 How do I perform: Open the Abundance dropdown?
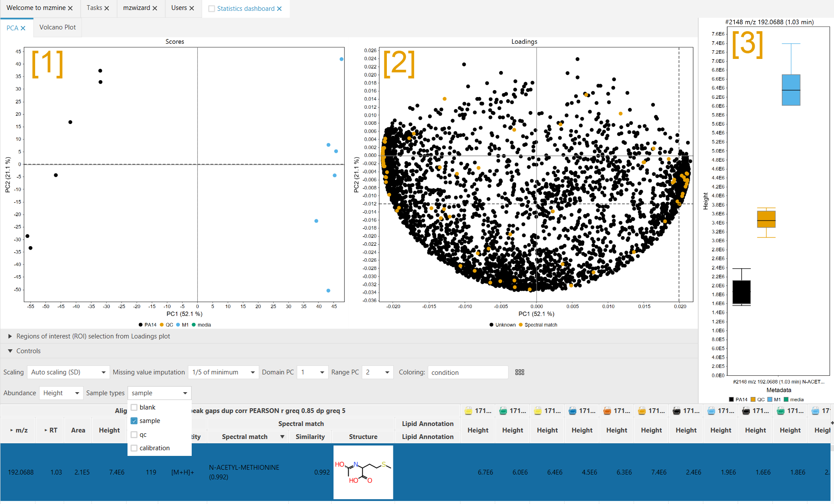(x=61, y=393)
